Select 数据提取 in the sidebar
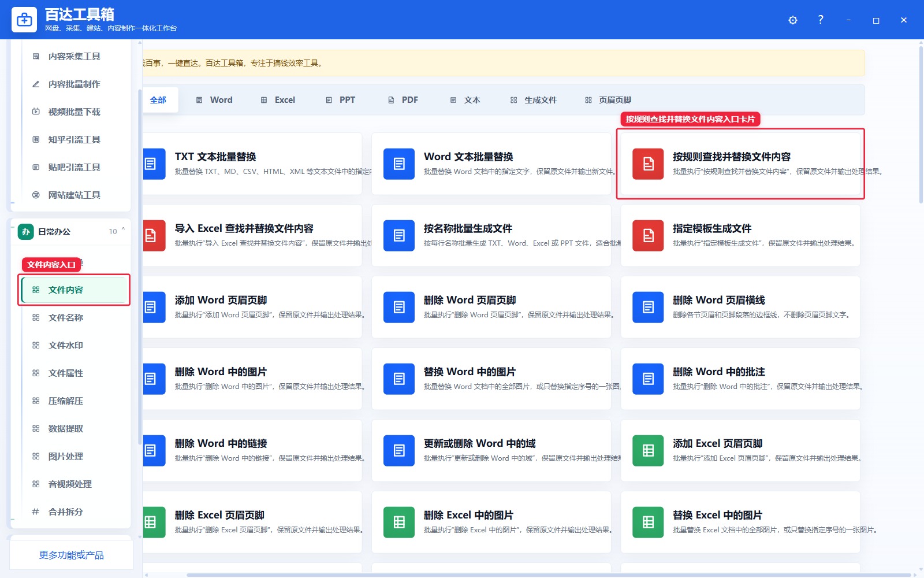 pyautogui.click(x=74, y=428)
